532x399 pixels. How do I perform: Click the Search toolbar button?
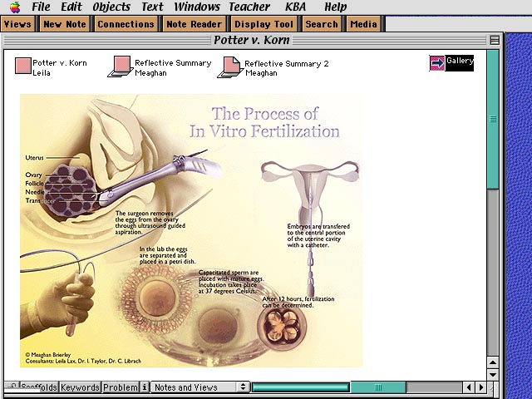click(322, 24)
